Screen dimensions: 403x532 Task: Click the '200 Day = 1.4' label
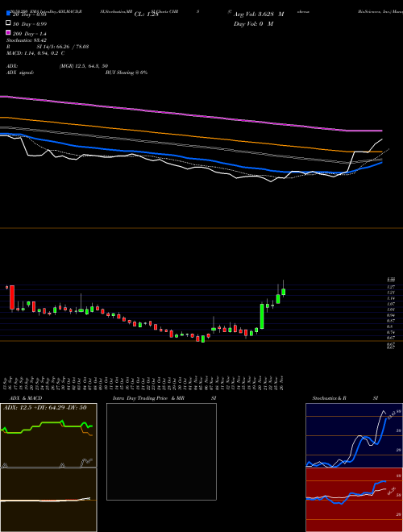30,34
